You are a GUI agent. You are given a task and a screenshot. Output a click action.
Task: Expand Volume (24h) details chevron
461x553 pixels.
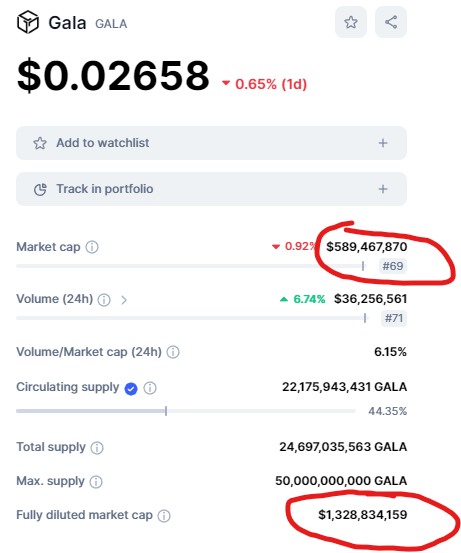coord(123,300)
